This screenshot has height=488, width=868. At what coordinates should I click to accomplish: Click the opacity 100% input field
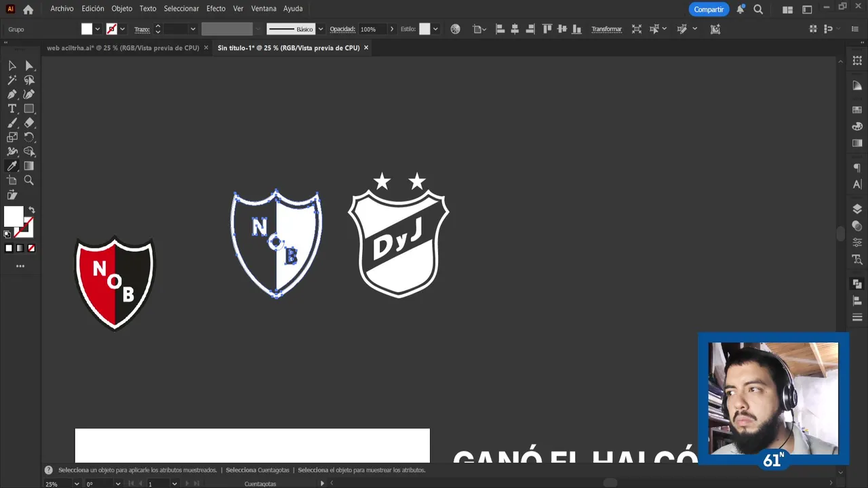click(372, 29)
